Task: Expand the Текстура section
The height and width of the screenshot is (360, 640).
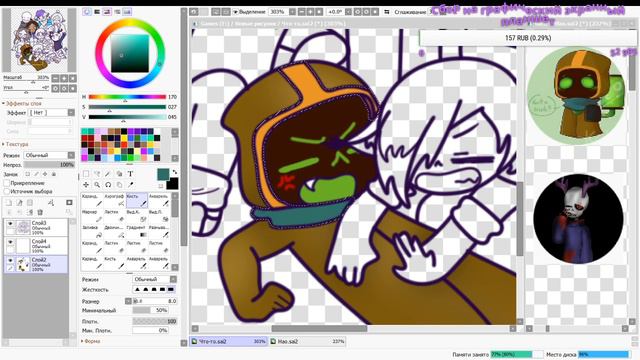Action: pyautogui.click(x=16, y=144)
